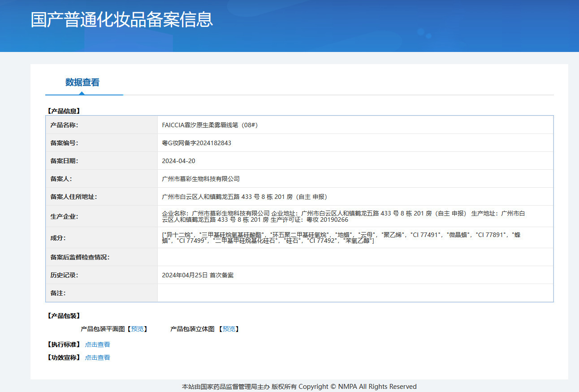Click the 备案人 company name value
Image resolution: width=579 pixels, height=392 pixels.
(201, 179)
